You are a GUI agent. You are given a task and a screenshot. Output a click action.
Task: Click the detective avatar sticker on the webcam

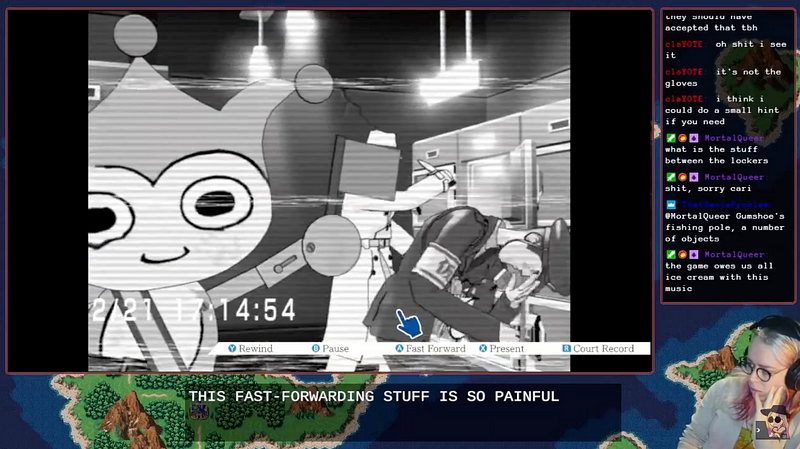coord(774,421)
